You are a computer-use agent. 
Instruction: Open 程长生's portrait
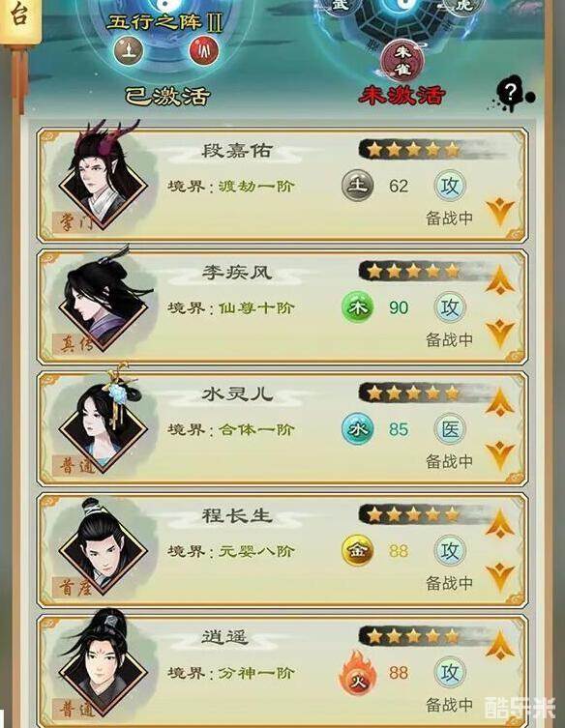pos(104,548)
